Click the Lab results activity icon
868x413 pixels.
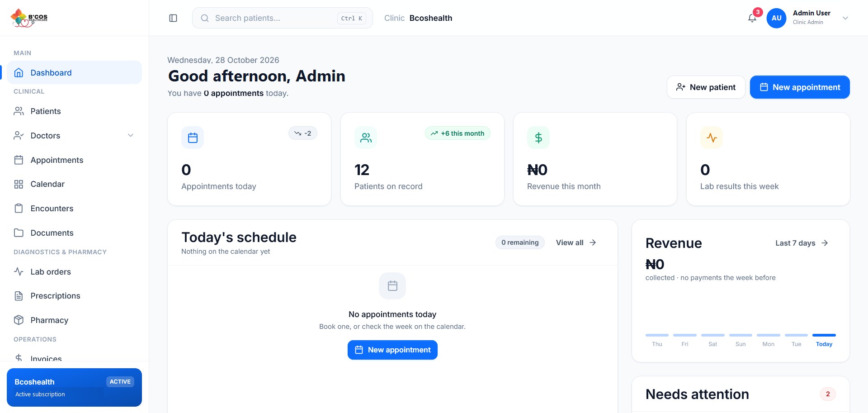tap(712, 138)
